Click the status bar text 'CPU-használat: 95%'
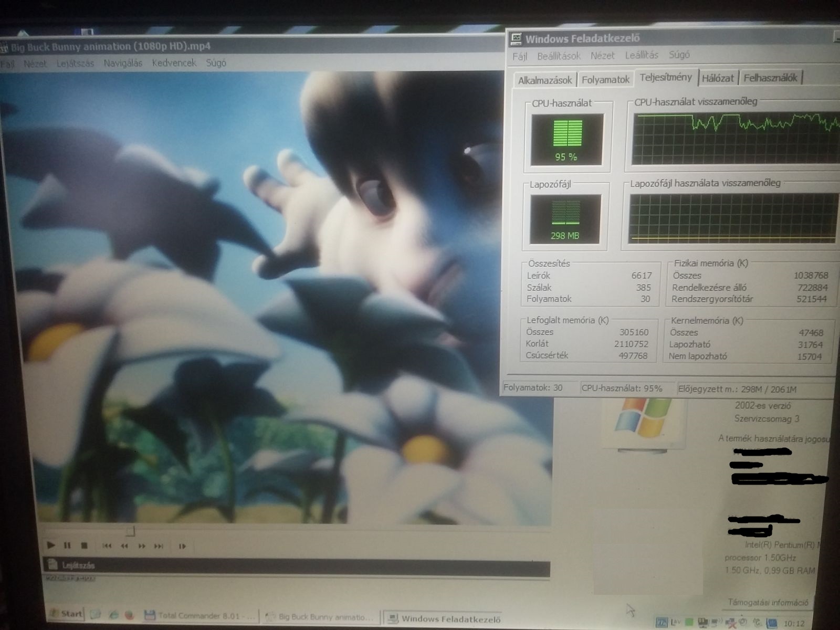This screenshot has height=630, width=840. pyautogui.click(x=622, y=389)
